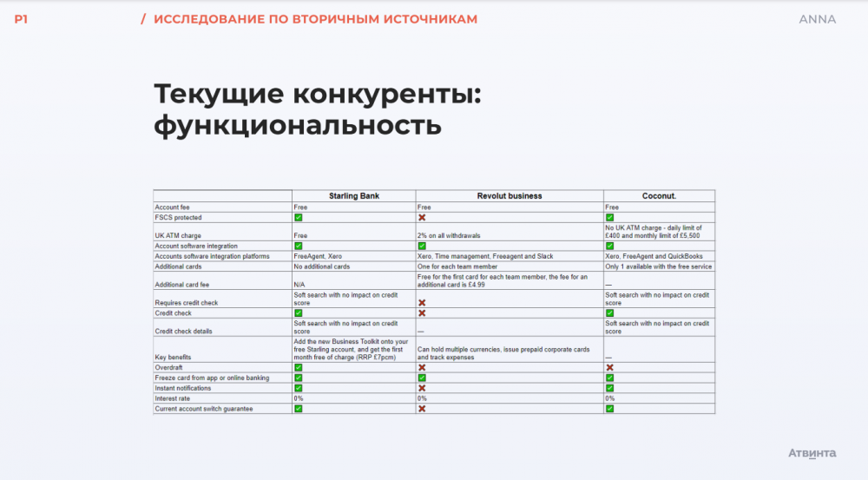The height and width of the screenshot is (480, 868).
Task: Click the ANNA label in header
Action: pos(817,19)
